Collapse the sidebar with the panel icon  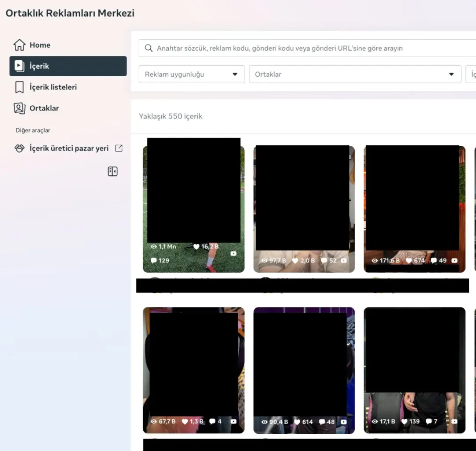point(113,171)
